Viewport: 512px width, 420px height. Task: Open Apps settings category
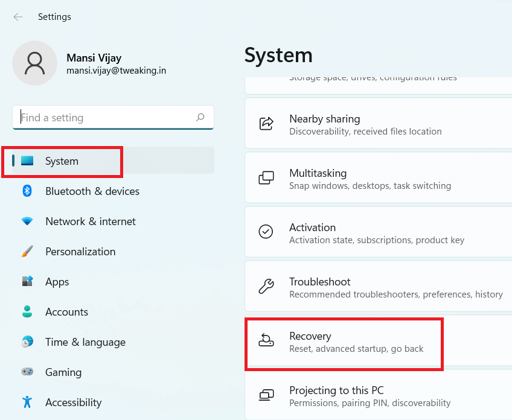pyautogui.click(x=113, y=281)
